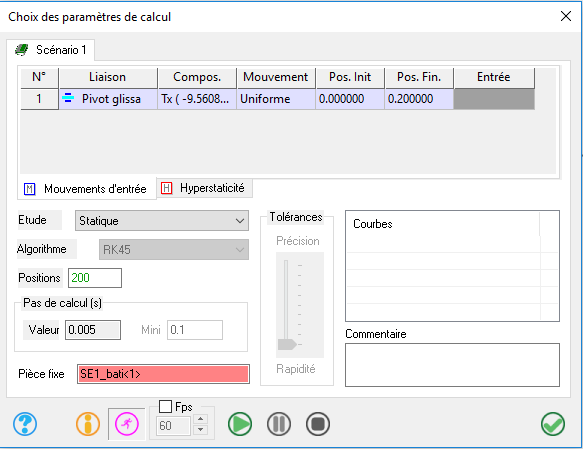Stop the calculation with the stop button
This screenshot has width=583, height=449.
pyautogui.click(x=318, y=424)
